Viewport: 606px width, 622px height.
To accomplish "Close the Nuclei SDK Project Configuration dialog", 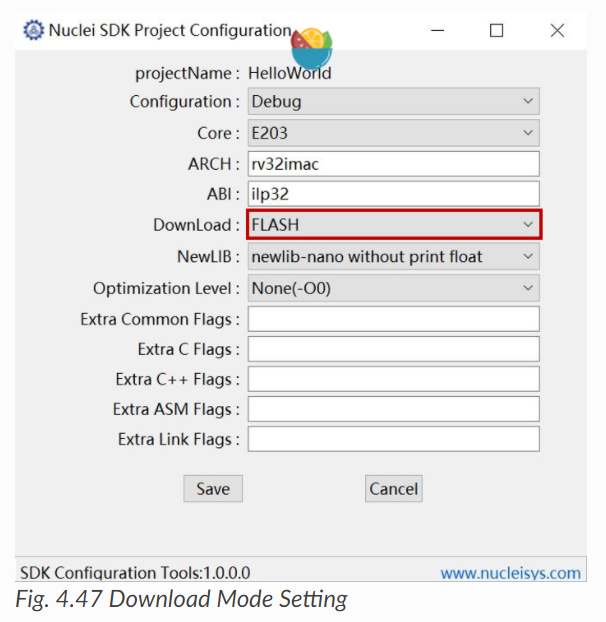I will [x=557, y=31].
